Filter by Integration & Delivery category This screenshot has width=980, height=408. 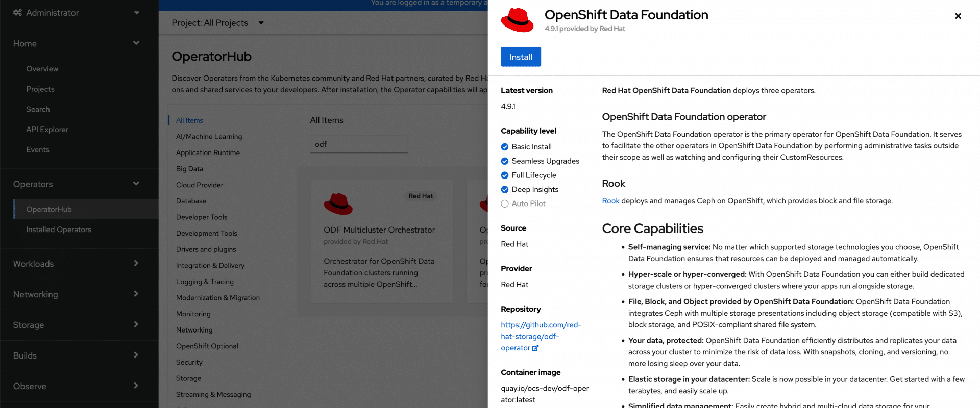pyautogui.click(x=210, y=266)
